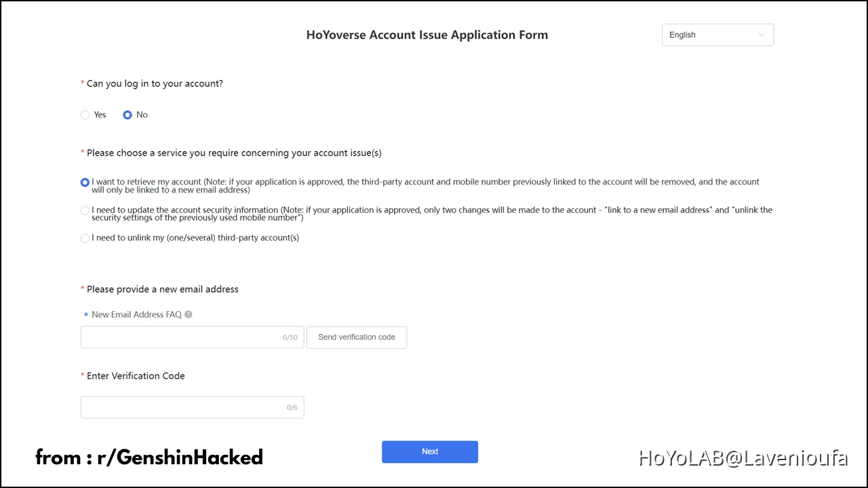The width and height of the screenshot is (868, 488).
Task: Choose the update account security information option
Action: [x=85, y=211]
